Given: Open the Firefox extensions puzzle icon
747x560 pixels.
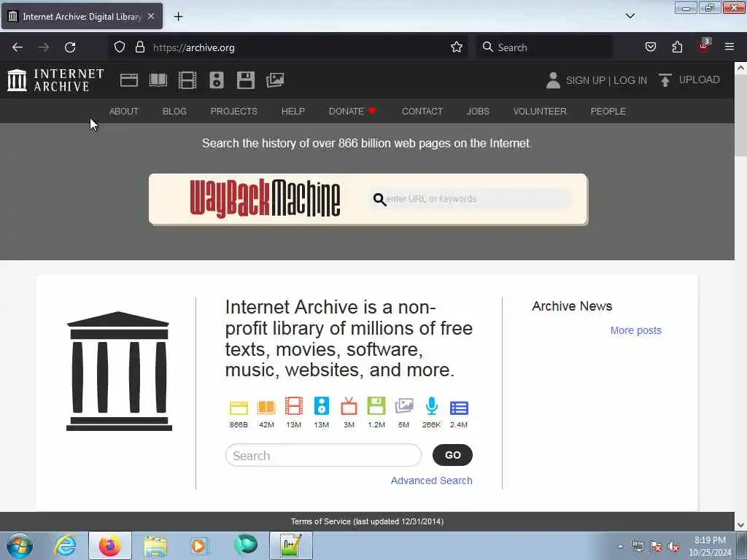Looking at the screenshot, I should pyautogui.click(x=677, y=47).
